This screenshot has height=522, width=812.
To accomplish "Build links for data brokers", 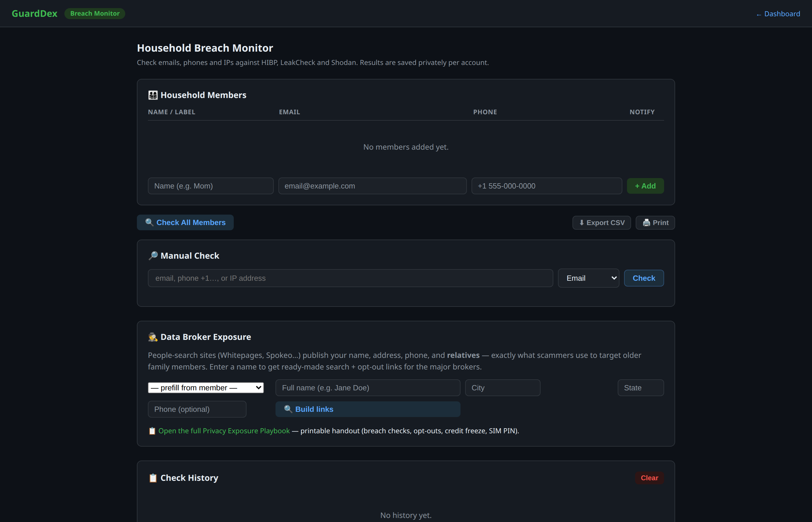I will [x=368, y=409].
